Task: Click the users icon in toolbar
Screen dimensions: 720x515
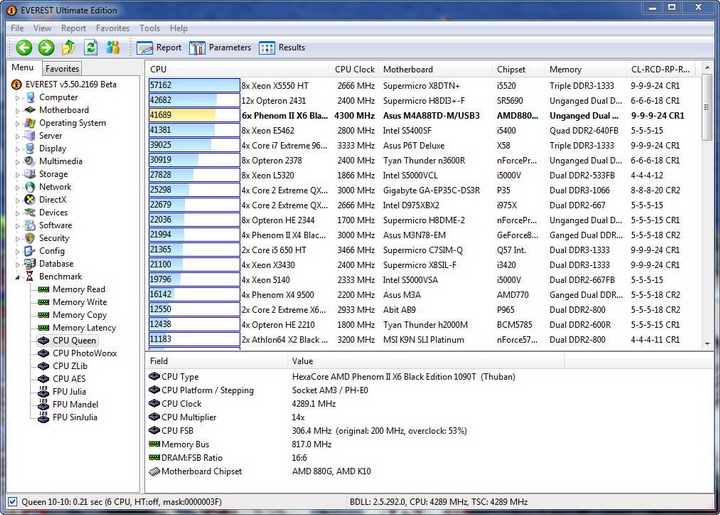Action: (x=112, y=47)
